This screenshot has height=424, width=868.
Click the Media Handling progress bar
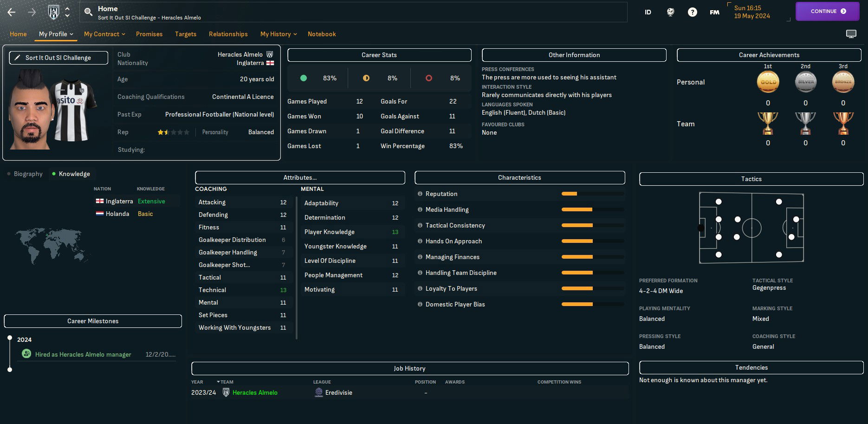(593, 209)
